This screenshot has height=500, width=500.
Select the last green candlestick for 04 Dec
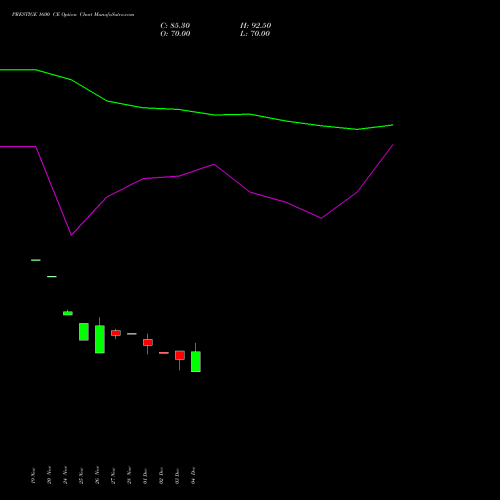click(196, 362)
